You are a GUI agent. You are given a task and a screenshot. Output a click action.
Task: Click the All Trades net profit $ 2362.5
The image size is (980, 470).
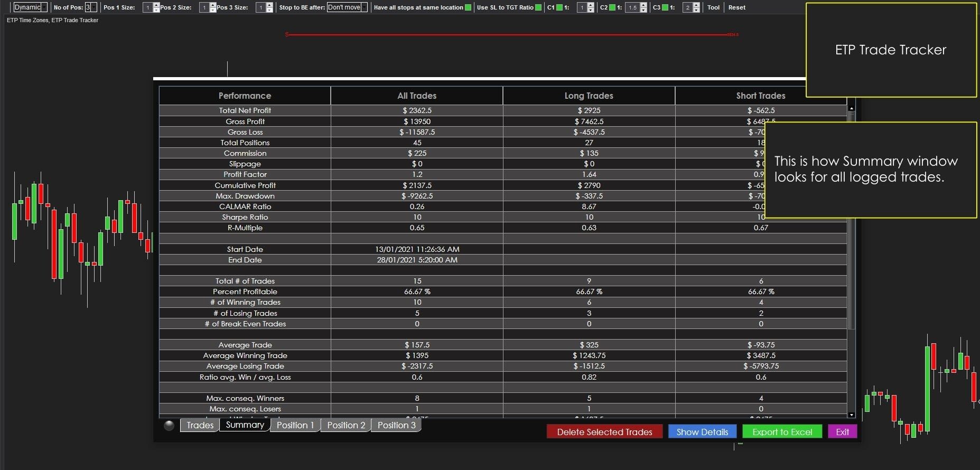tap(417, 110)
